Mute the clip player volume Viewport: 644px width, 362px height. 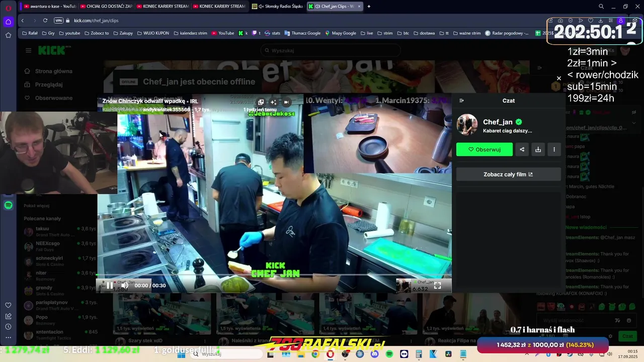(124, 286)
